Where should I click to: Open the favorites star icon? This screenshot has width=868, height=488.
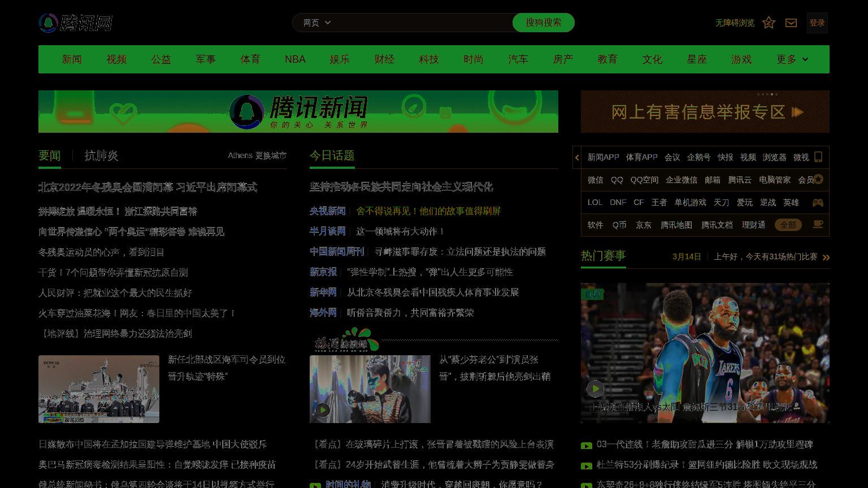click(x=769, y=23)
